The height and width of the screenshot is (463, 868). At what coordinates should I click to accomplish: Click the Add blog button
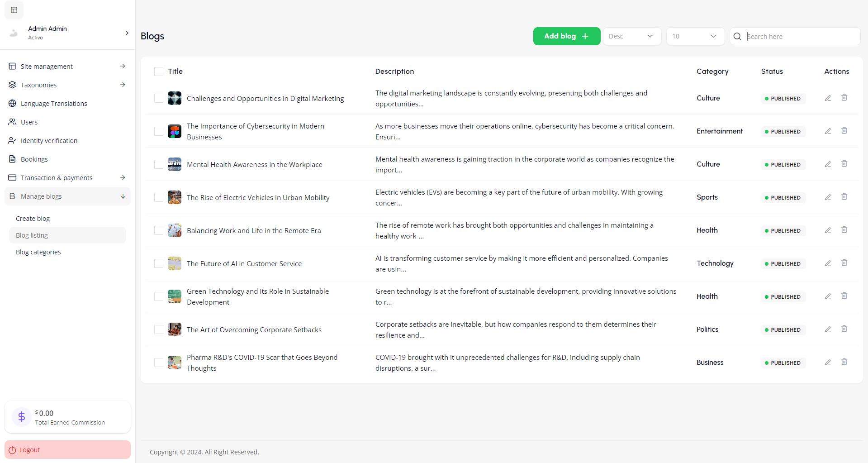tap(566, 36)
